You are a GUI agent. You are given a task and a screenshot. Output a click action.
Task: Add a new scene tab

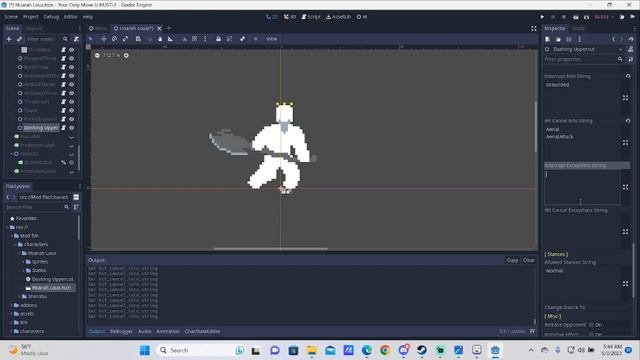pyautogui.click(x=169, y=28)
